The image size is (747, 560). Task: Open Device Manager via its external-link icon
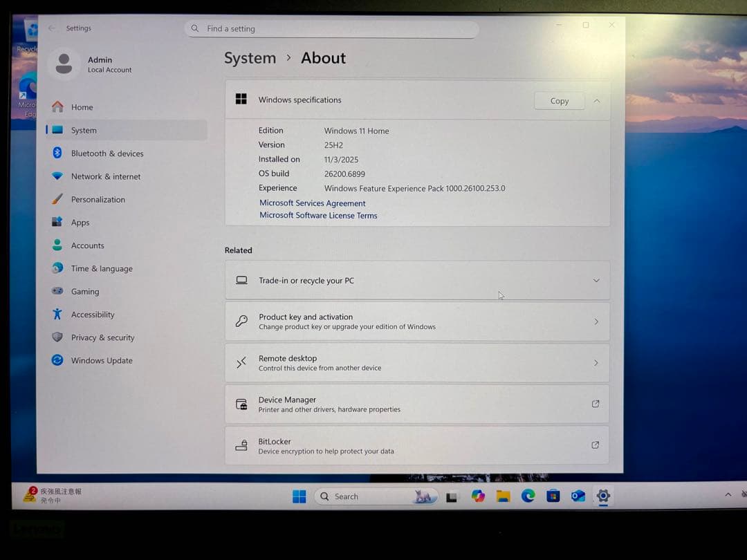pos(595,404)
